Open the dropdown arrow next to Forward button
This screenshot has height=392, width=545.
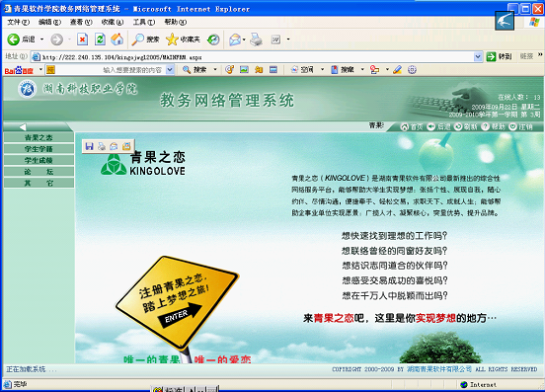click(69, 39)
